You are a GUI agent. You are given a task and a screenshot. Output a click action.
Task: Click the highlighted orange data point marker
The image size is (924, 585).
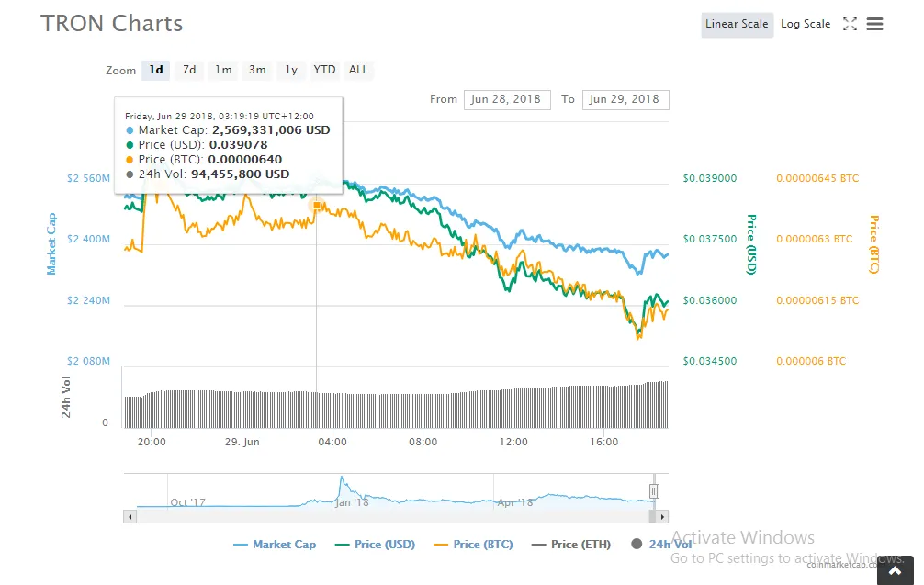[317, 206]
